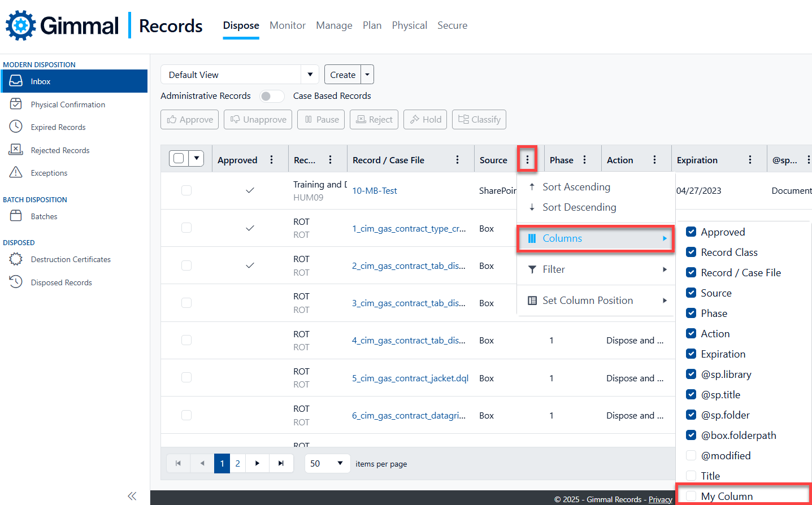Open the Exceptions warning triangle icon
812x505 pixels.
coord(16,172)
